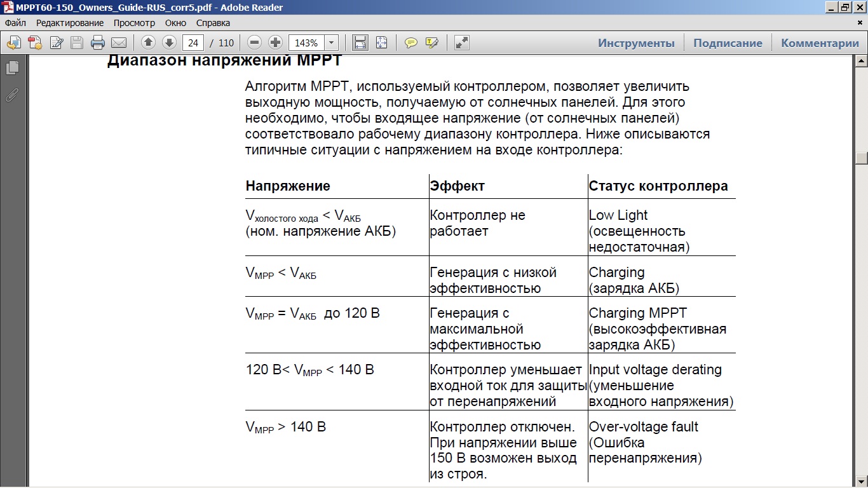
Task: Expand the zoom percentage dropdown
Action: pyautogui.click(x=331, y=43)
